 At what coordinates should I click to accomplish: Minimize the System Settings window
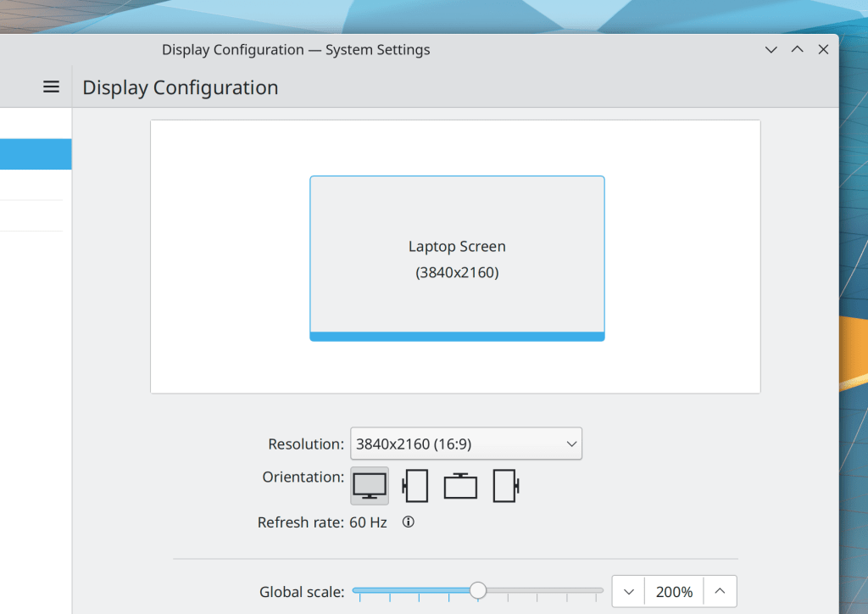pyautogui.click(x=771, y=50)
